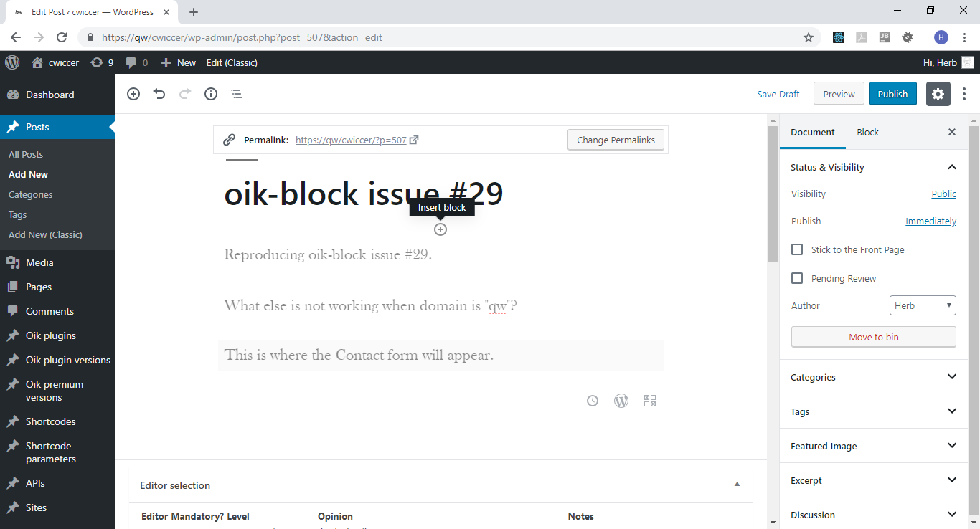Image resolution: width=980 pixels, height=529 pixels.
Task: Open the block navigation list icon
Action: tap(236, 94)
